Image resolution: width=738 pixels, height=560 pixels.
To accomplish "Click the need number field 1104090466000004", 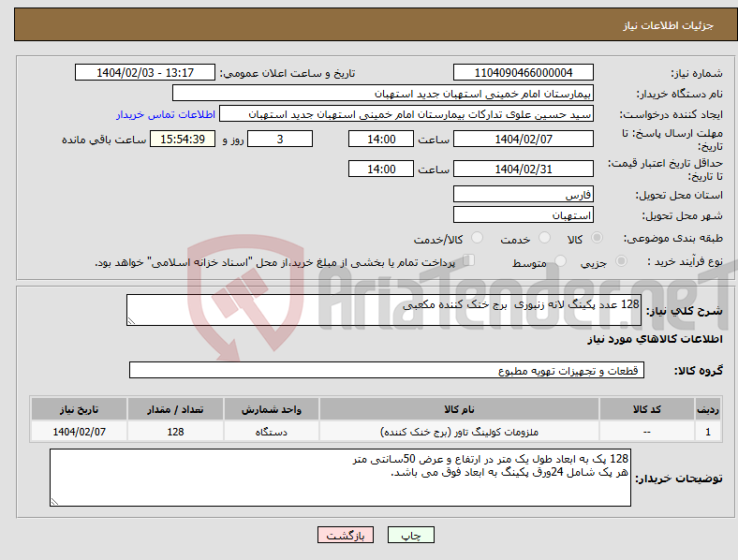I will coord(523,72).
